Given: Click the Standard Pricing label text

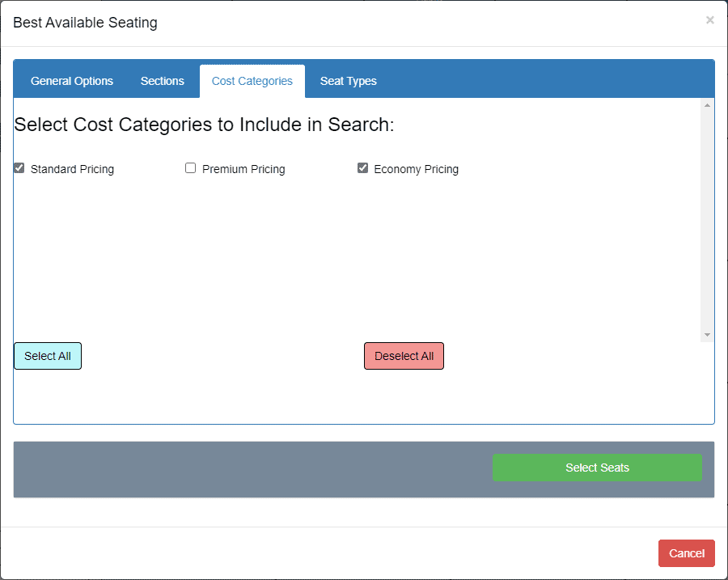Looking at the screenshot, I should click(72, 169).
